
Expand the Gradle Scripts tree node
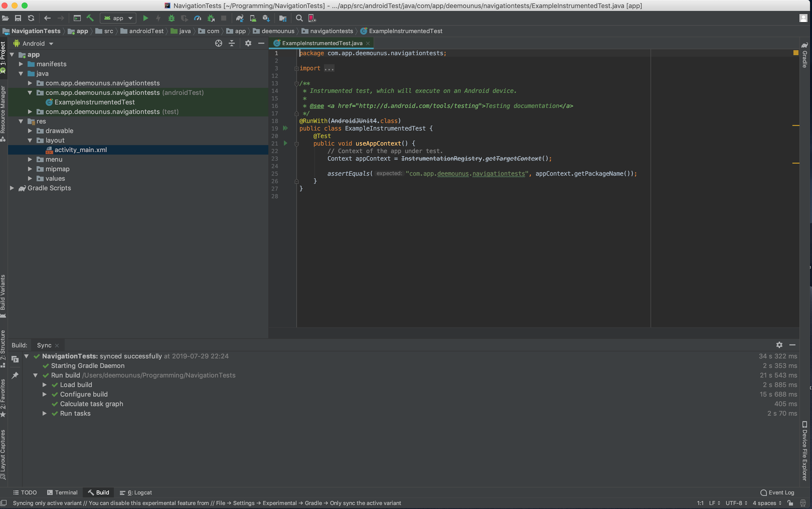click(x=12, y=188)
